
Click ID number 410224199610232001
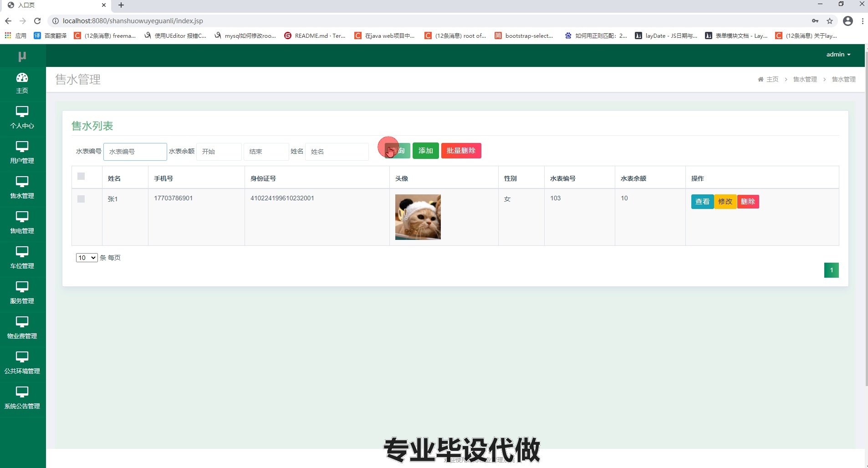282,198
